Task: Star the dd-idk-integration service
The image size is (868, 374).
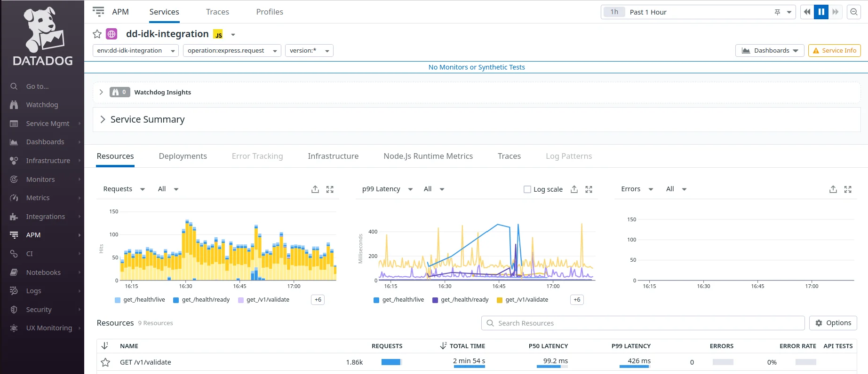Action: pyautogui.click(x=97, y=34)
